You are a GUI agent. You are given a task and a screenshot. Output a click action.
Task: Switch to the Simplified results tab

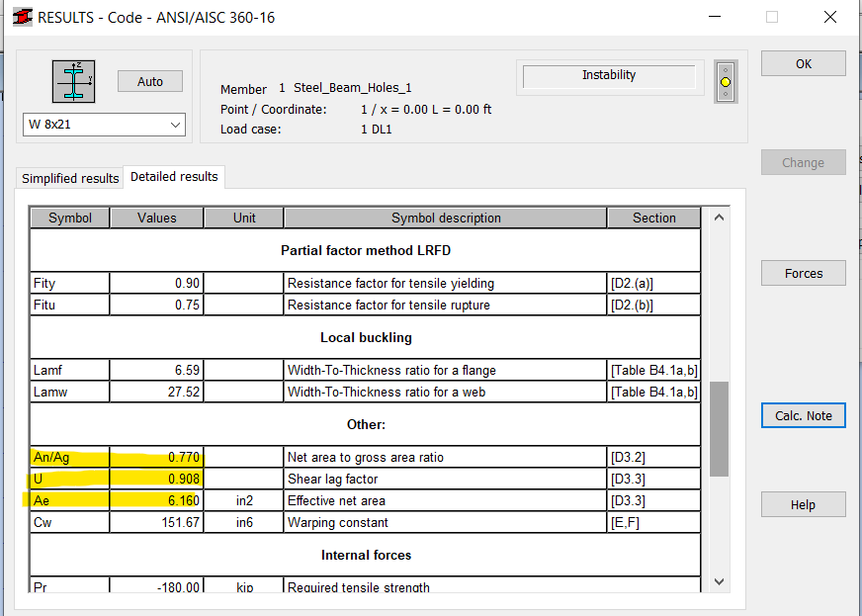[68, 178]
